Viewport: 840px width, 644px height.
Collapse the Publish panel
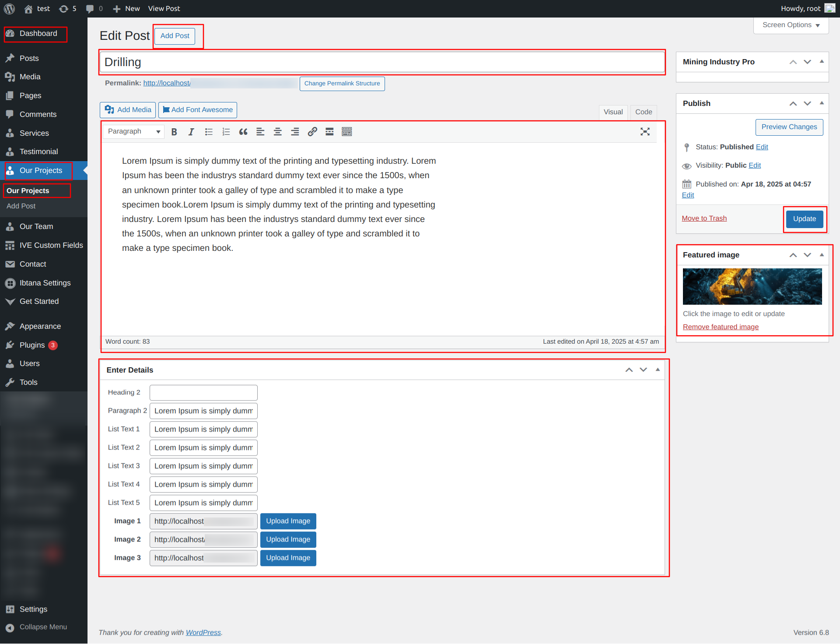pos(822,103)
